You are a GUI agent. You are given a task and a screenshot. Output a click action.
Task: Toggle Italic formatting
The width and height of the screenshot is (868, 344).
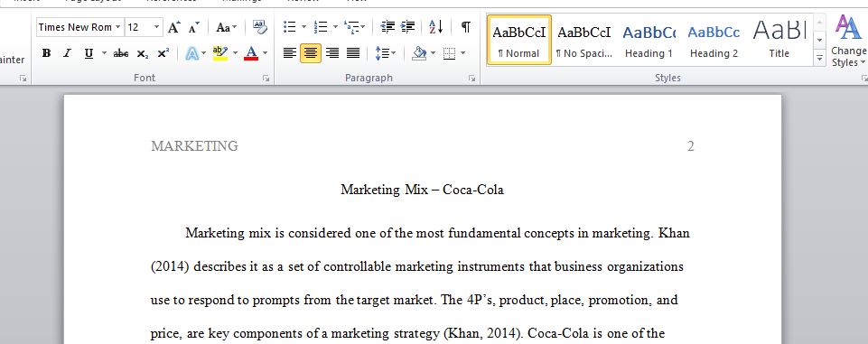[67, 53]
